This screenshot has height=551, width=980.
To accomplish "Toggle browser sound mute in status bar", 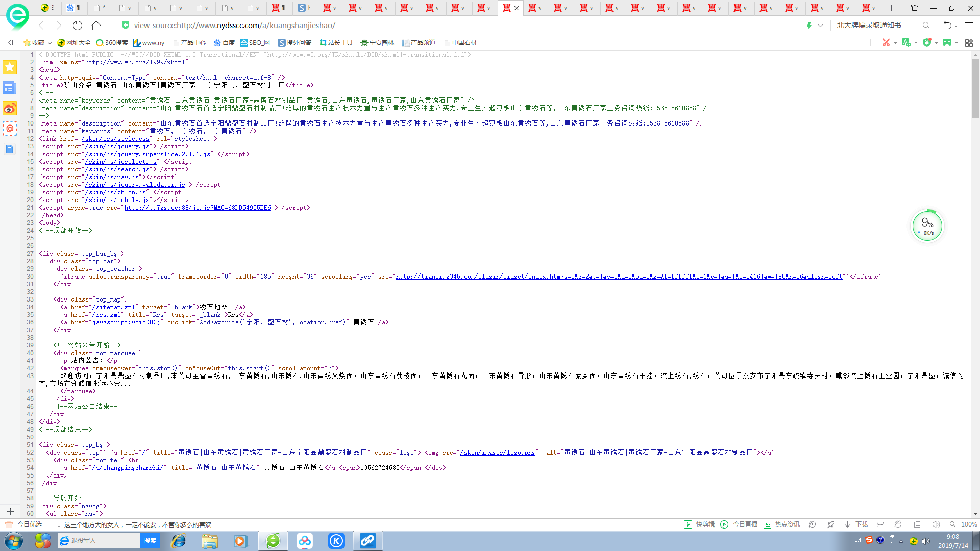I will (x=936, y=524).
